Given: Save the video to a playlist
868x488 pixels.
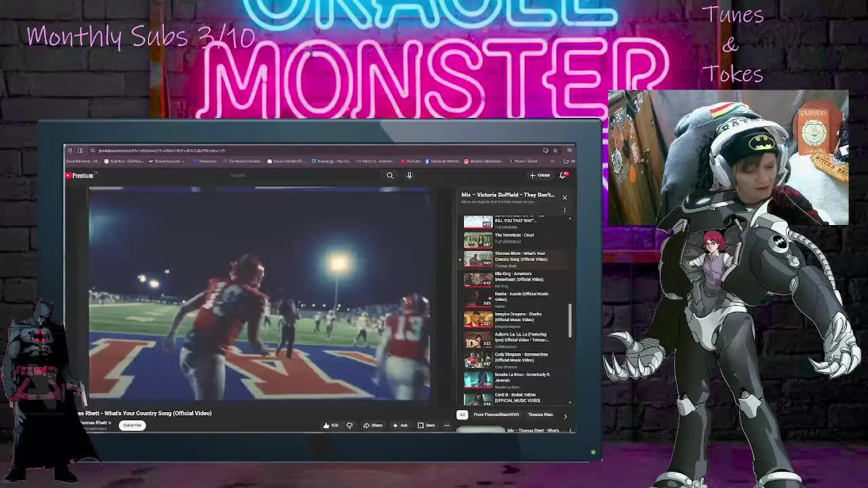Looking at the screenshot, I should [x=427, y=426].
